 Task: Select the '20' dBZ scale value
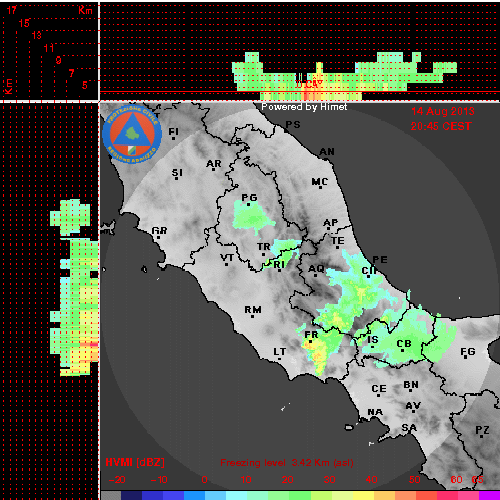[287, 480]
